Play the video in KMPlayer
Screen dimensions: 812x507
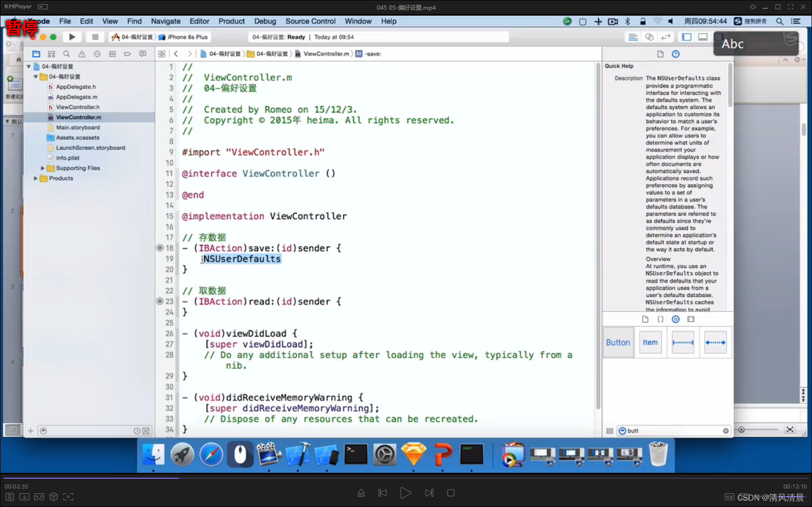(406, 493)
